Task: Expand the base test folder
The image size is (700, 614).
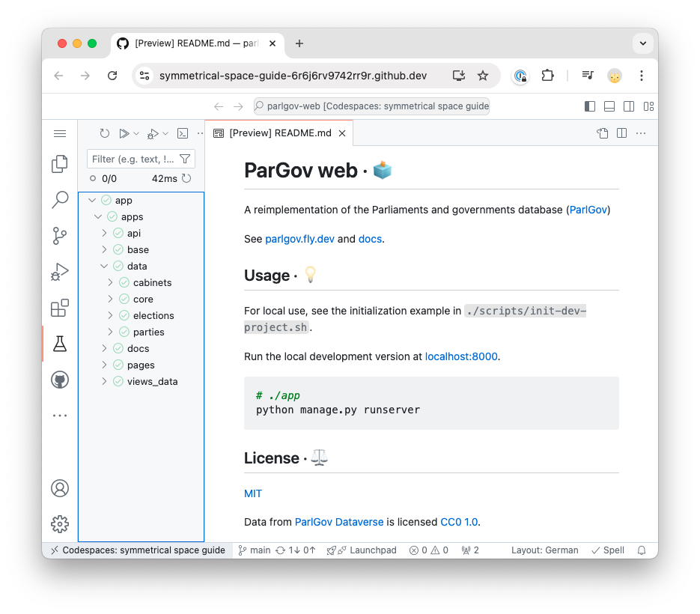Action: click(x=104, y=249)
